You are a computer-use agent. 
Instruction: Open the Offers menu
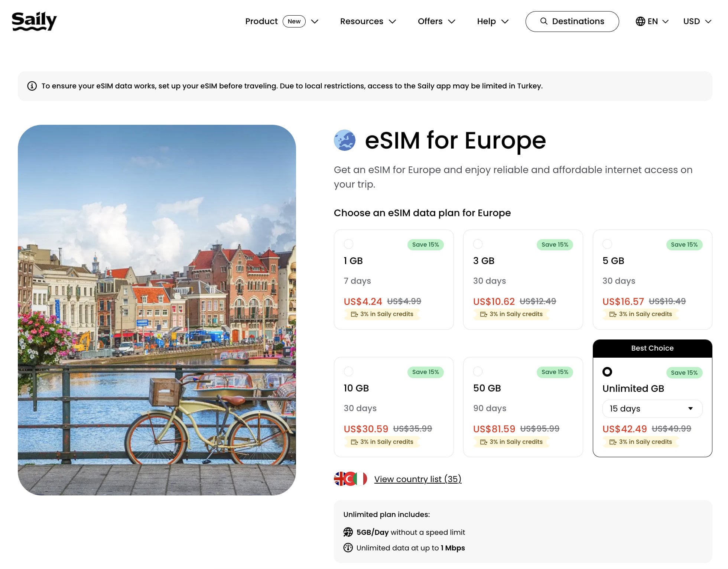[x=436, y=21]
